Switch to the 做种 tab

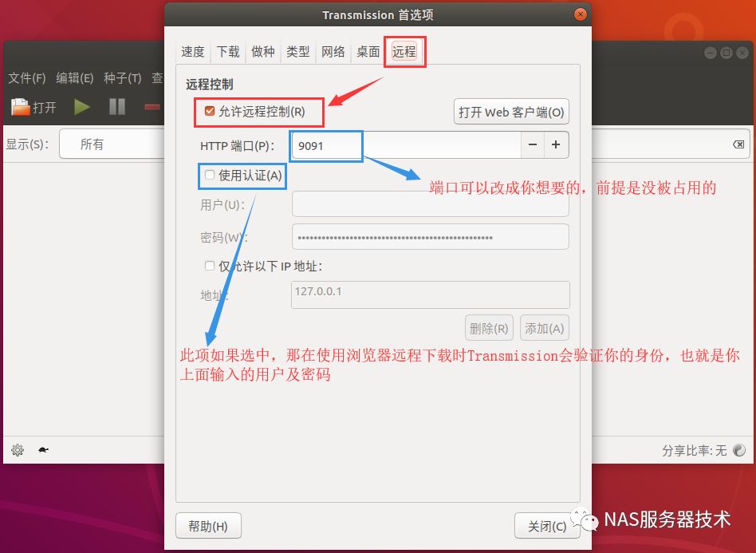(x=263, y=52)
